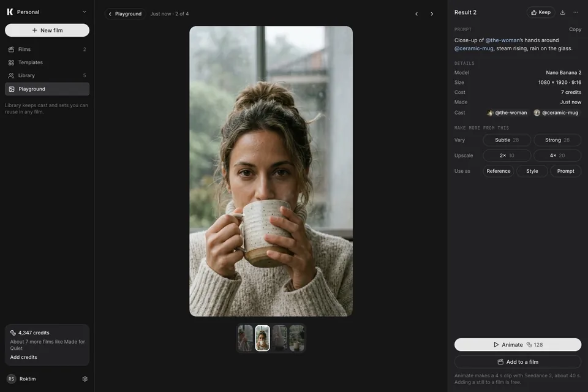Click the K app logo
Viewport: 588px width, 392px height.
[10, 12]
